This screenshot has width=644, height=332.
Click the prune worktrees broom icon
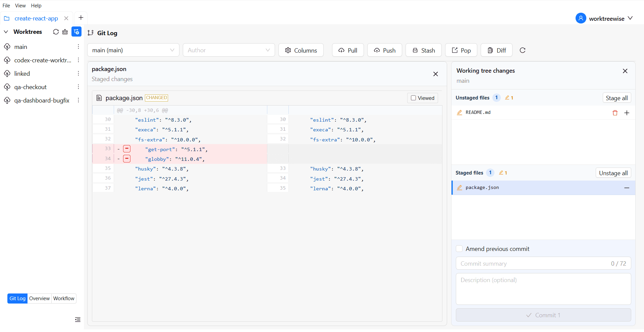[x=65, y=32]
